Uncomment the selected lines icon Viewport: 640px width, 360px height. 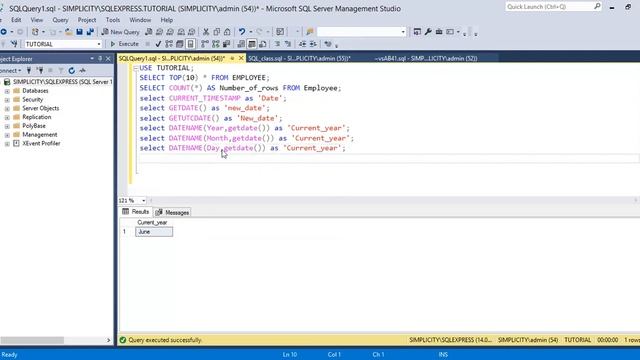288,44
